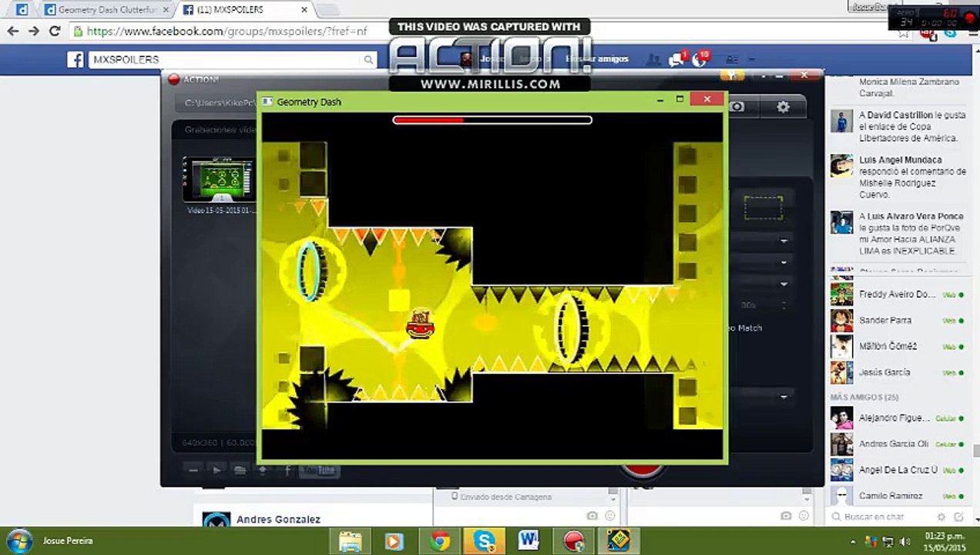The image size is (980, 555).
Task: Switch to Skype in the taskbar
Action: (485, 541)
